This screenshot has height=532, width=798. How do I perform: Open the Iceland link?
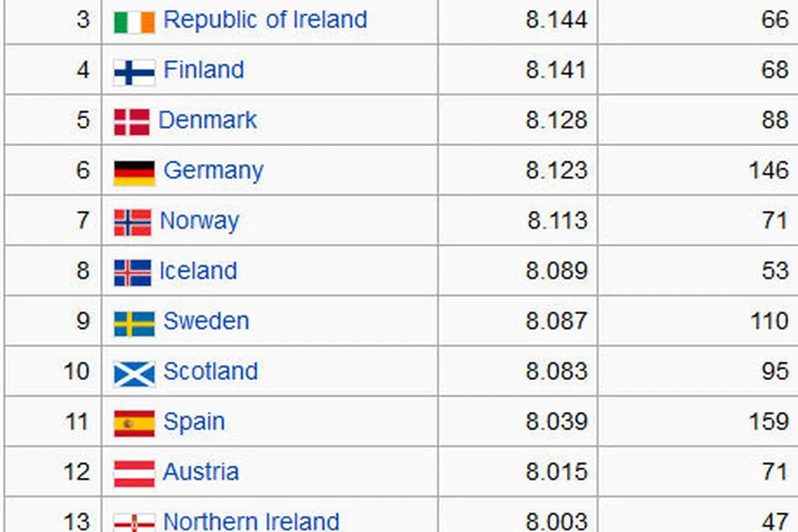pyautogui.click(x=198, y=271)
